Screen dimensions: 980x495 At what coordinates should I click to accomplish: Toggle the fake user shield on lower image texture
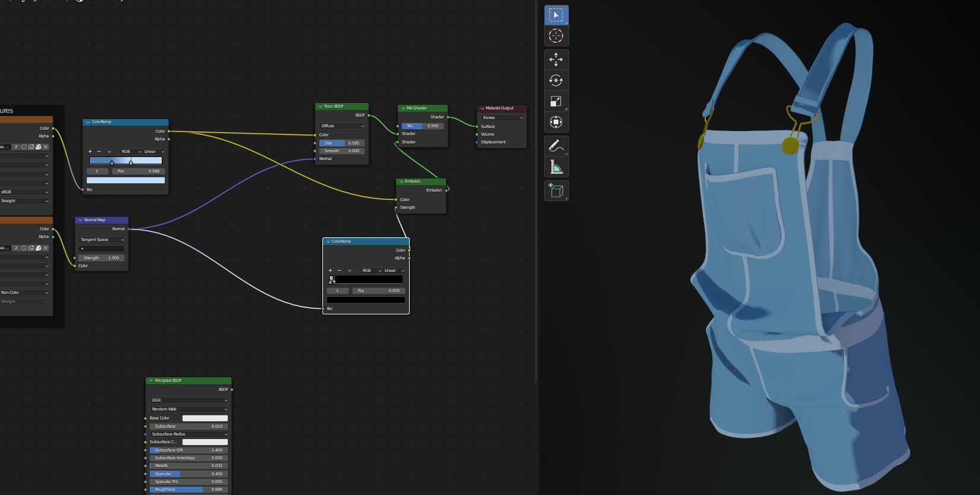(x=24, y=248)
